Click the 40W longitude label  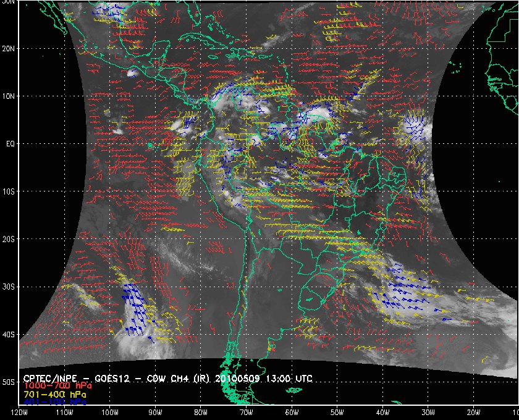[x=382, y=413]
